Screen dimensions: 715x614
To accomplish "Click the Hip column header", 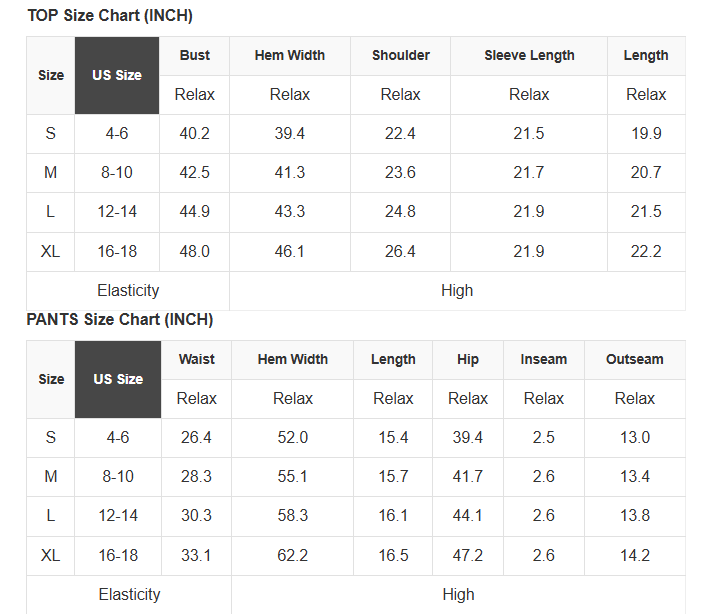I will point(468,360).
